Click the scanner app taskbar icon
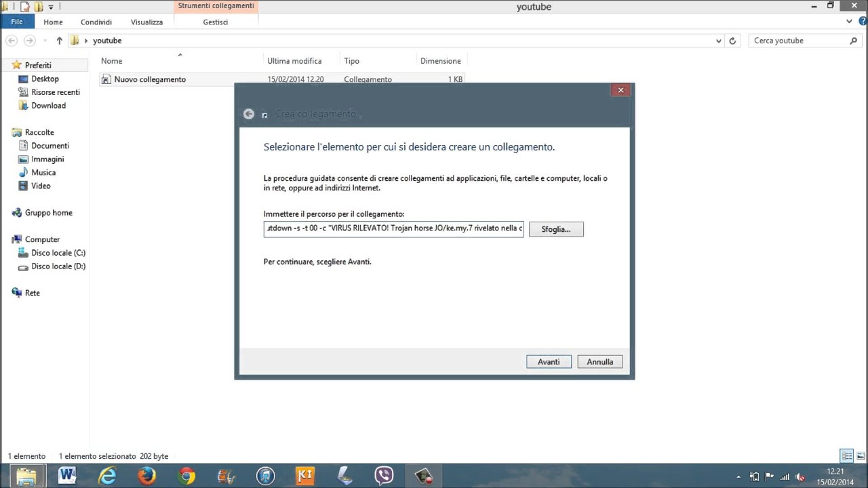The width and height of the screenshot is (868, 488). tap(345, 476)
